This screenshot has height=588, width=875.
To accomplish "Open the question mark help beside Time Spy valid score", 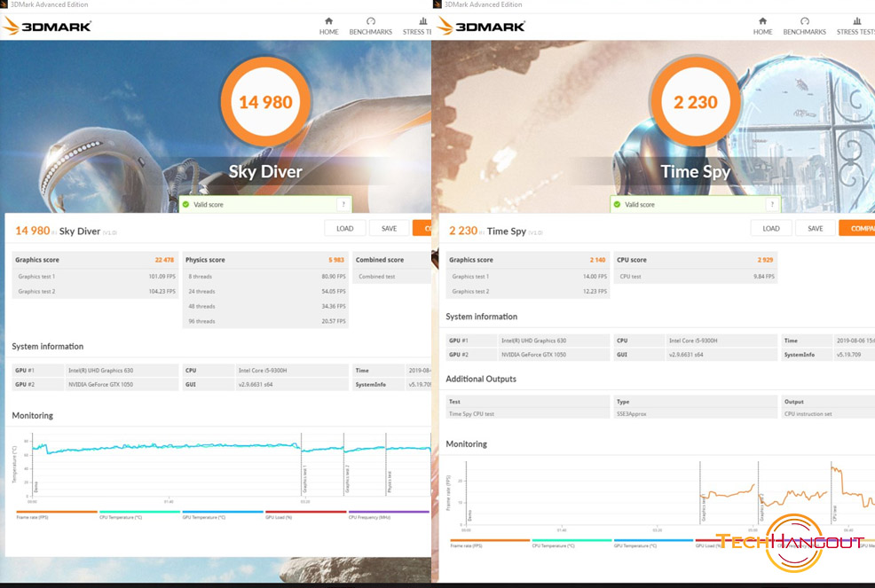I will (x=772, y=205).
